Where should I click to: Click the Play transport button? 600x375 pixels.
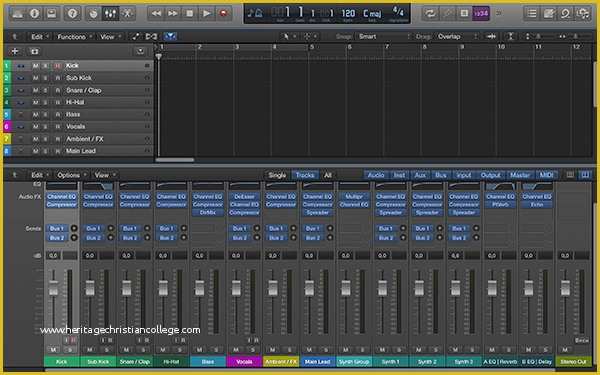coord(207,14)
